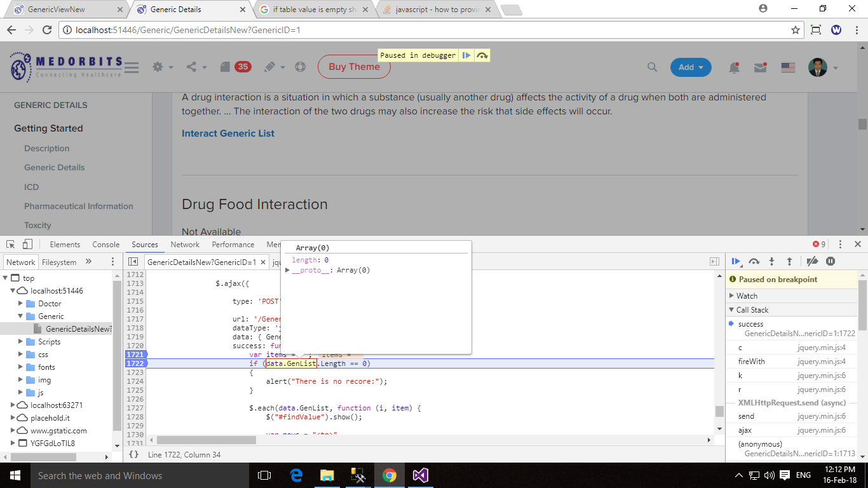The width and height of the screenshot is (868, 488).
Task: Click the page search magnifier icon
Action: click(652, 67)
